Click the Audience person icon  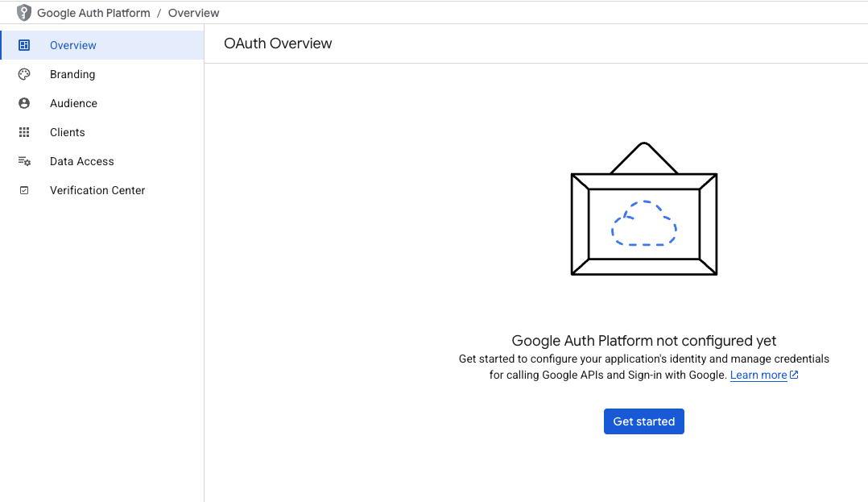coord(24,103)
